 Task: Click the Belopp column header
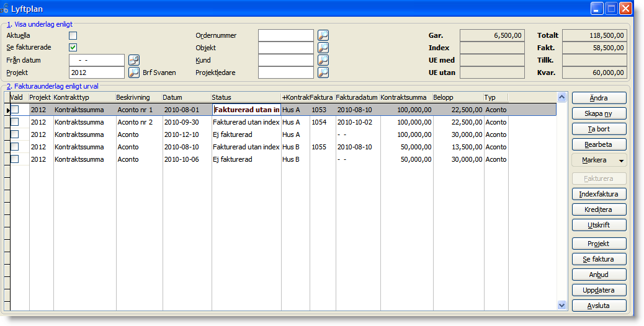(x=458, y=97)
